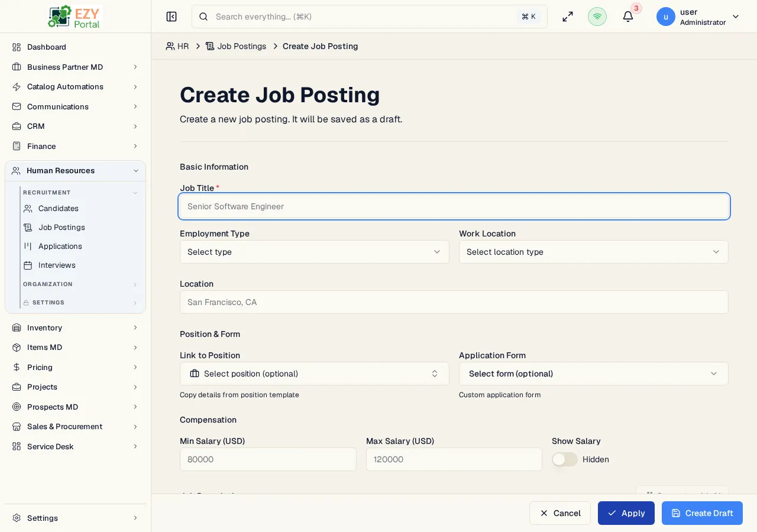Collapse the Human Resources section chevron
This screenshot has height=532, width=757.
point(135,171)
